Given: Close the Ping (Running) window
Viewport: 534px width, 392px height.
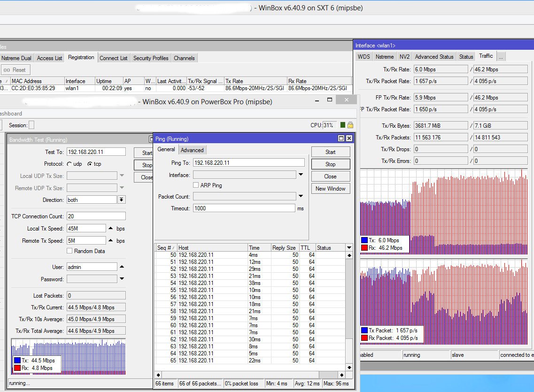Looking at the screenshot, I should [x=349, y=138].
